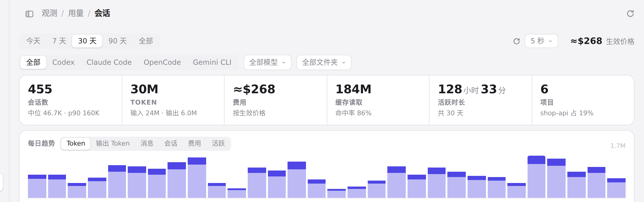Screen dimensions: 644x202
Task: Click the shop-api 占 19% text
Action: pyautogui.click(x=567, y=113)
